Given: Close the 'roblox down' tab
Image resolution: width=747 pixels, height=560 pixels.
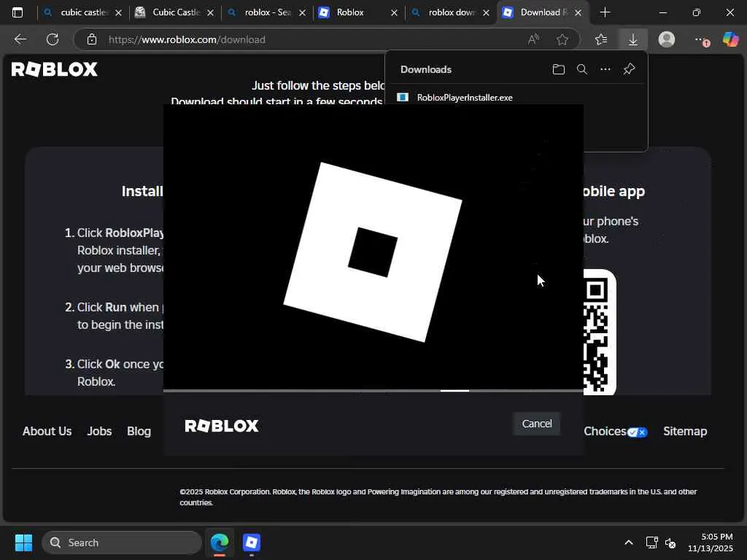Looking at the screenshot, I should (x=486, y=13).
